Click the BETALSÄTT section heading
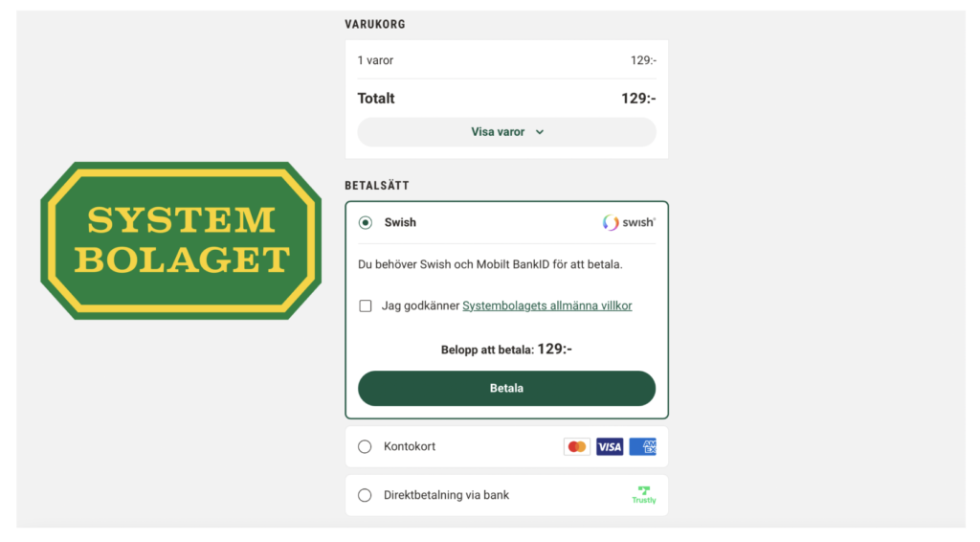 point(377,186)
